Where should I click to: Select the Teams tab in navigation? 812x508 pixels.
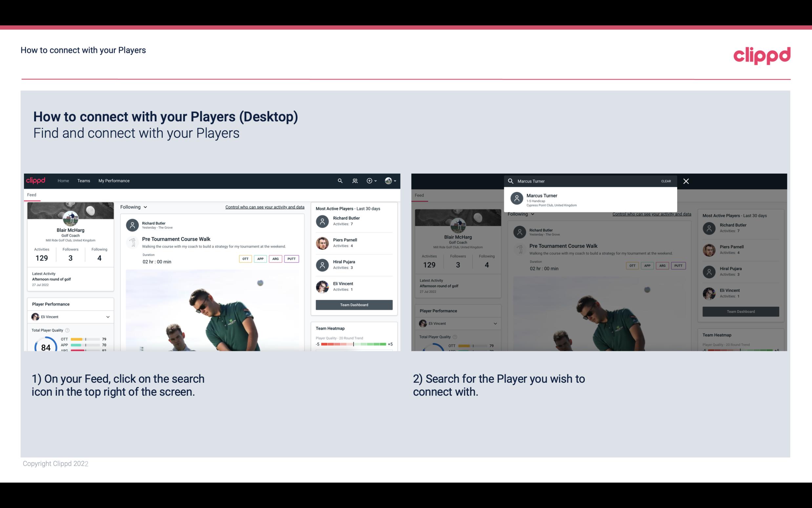coord(84,180)
